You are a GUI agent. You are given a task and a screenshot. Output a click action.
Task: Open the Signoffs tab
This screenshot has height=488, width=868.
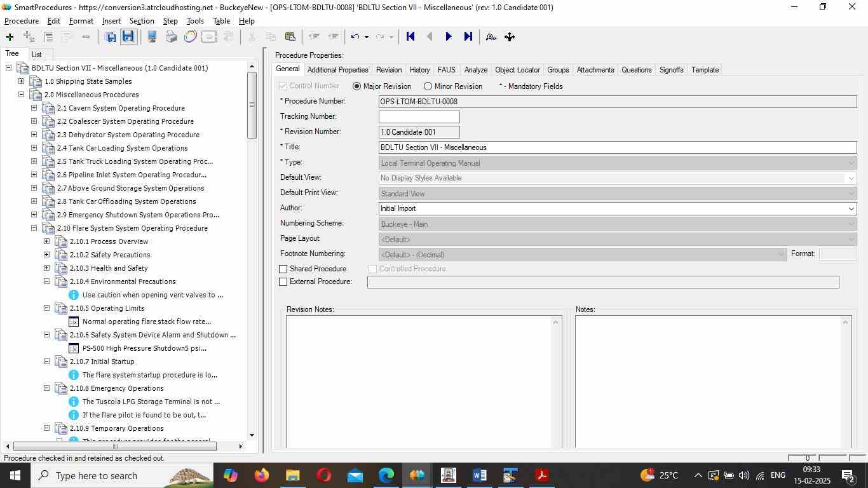pos(671,70)
